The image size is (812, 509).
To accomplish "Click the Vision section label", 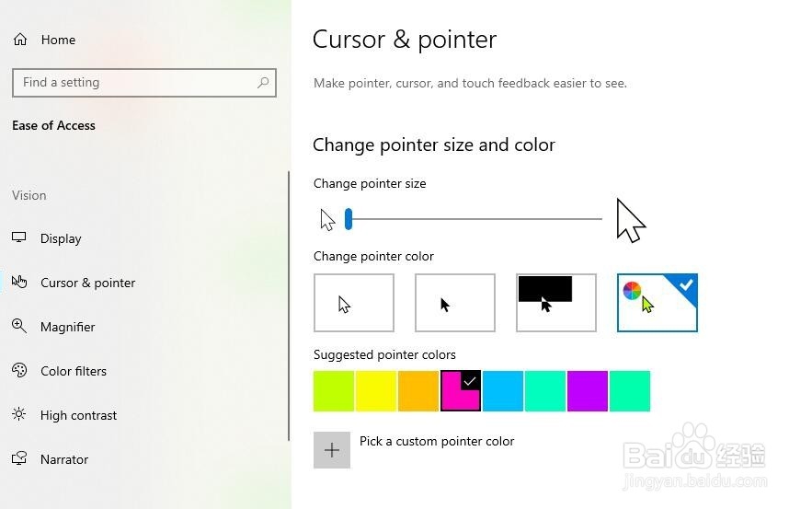I will coord(29,195).
